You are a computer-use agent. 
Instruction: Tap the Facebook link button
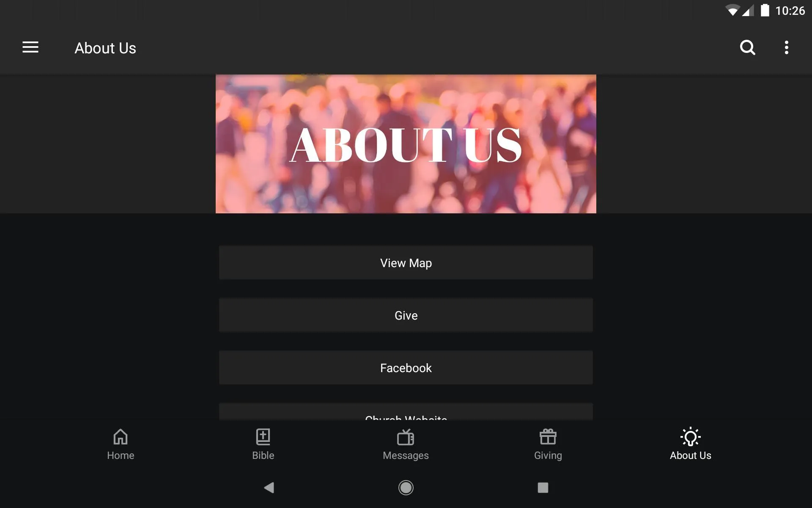(x=406, y=367)
